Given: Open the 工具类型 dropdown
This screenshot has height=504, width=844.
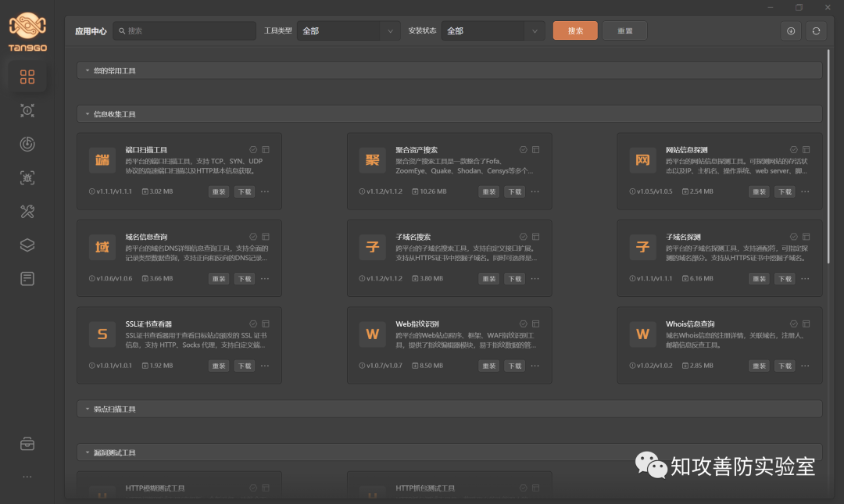Looking at the screenshot, I should [349, 30].
